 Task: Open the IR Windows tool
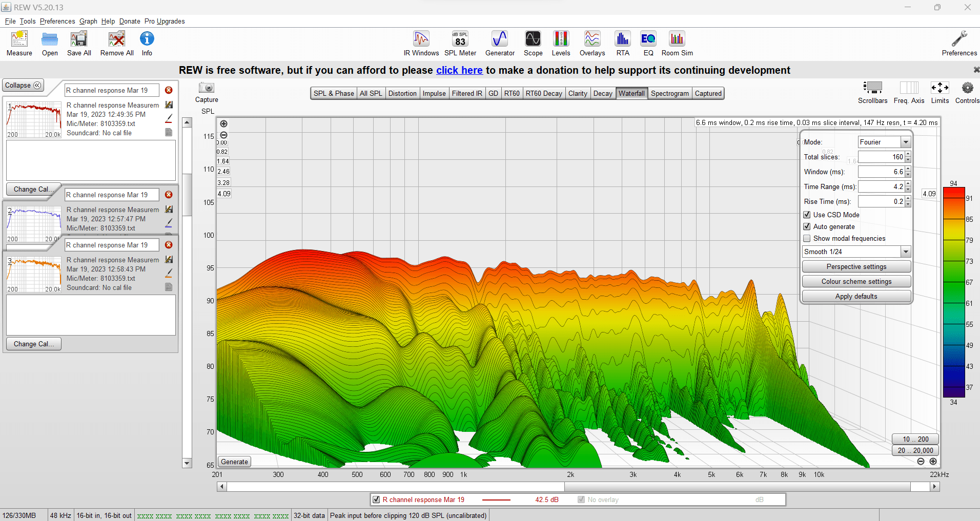pyautogui.click(x=421, y=43)
